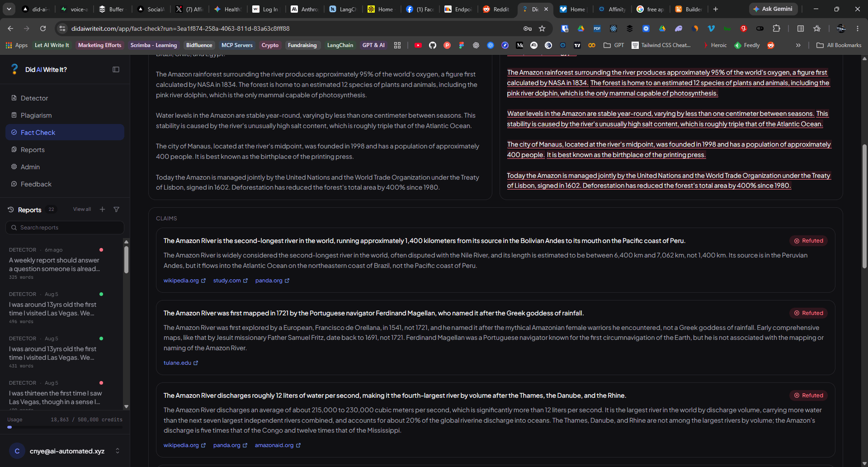Open Chrome three-dot menu

[x=858, y=29]
